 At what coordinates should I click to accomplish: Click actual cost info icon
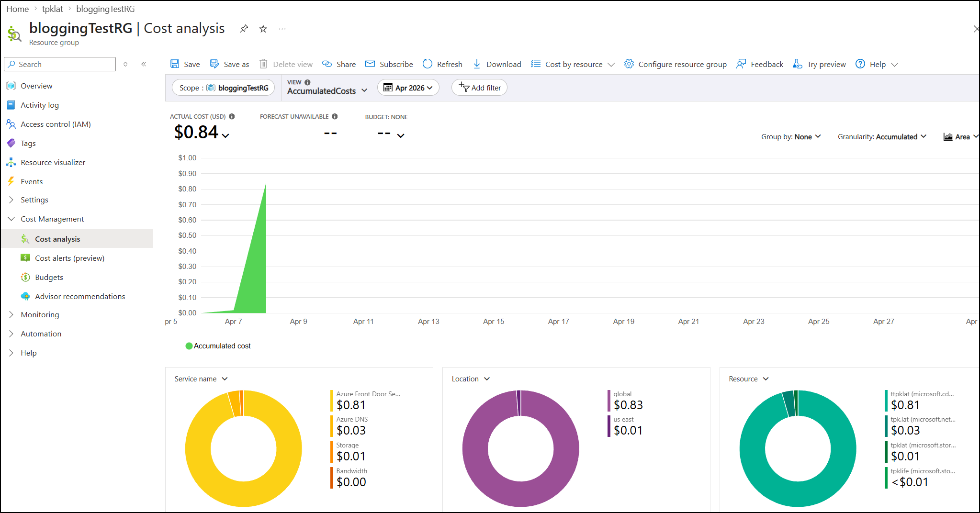tap(232, 117)
